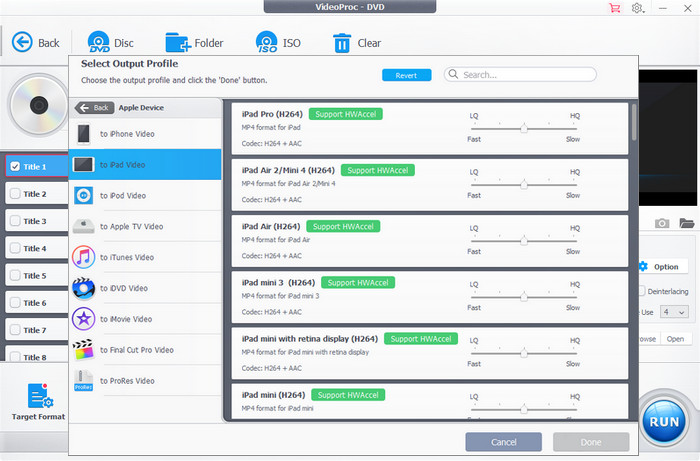Viewport: 700px width, 461px height.
Task: Select 'to iDVD Video' category
Action: 145,288
